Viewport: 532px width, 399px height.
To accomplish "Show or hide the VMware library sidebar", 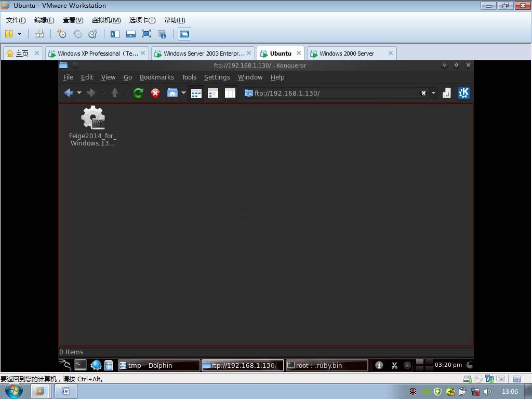I will [x=115, y=34].
